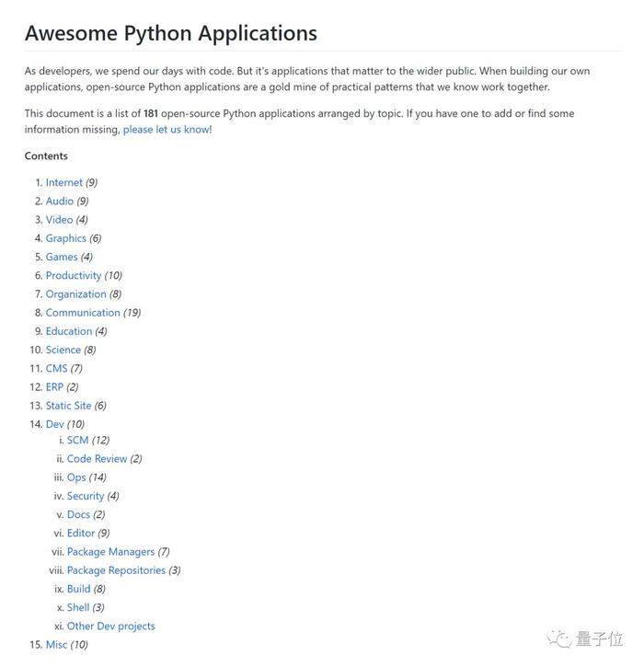
Task: Open the CMS section link
Action: coord(56,368)
